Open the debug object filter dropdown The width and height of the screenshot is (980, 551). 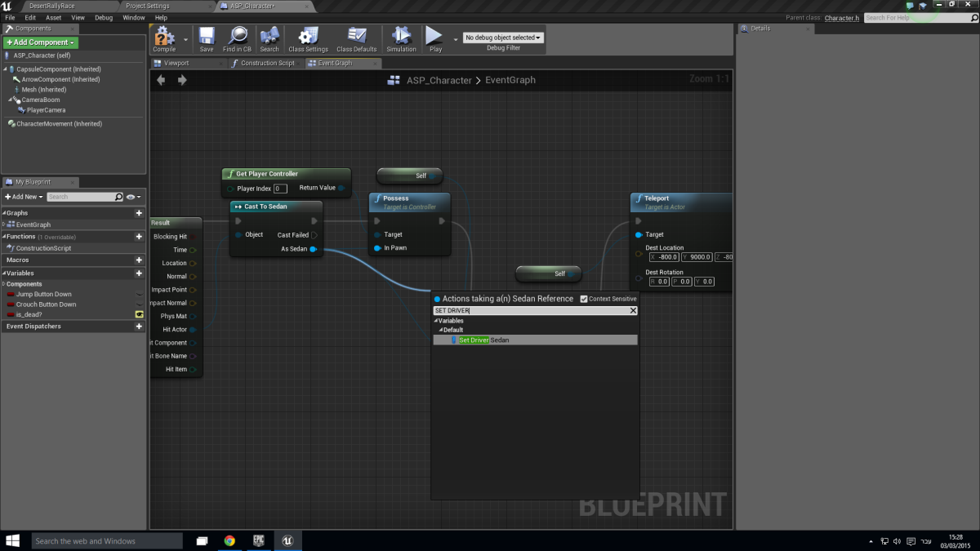pos(503,38)
